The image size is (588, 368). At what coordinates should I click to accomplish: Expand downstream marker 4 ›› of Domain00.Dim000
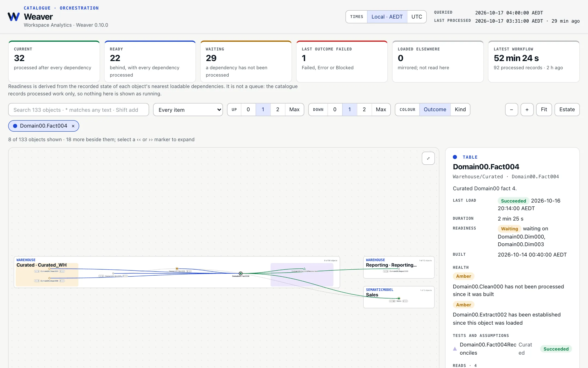(125, 276)
